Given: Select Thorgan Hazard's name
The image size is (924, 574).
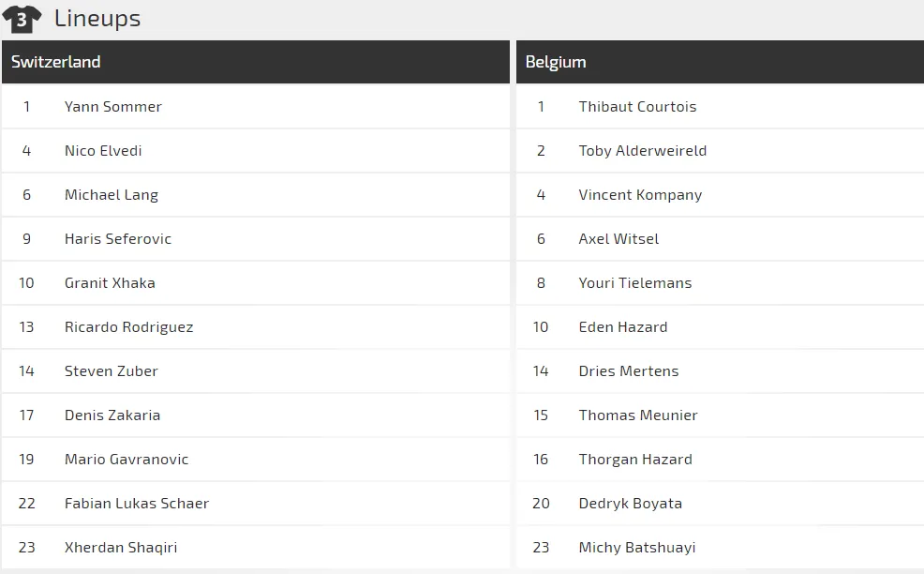Looking at the screenshot, I should click(635, 460).
